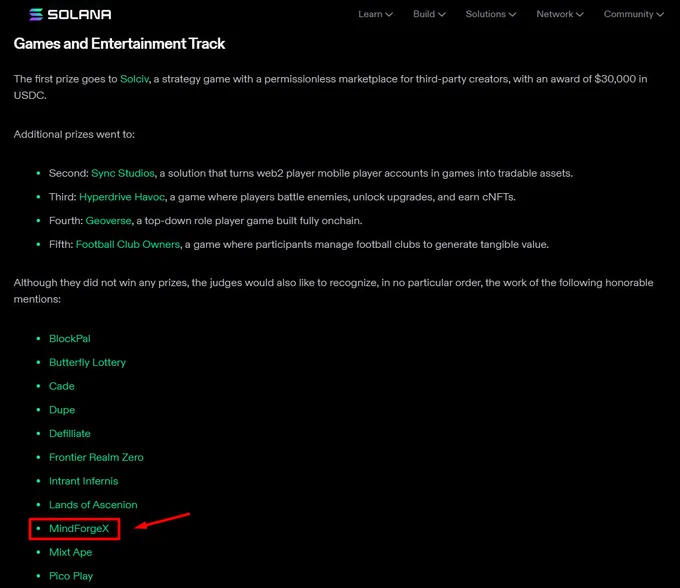Screen dimensions: 680x588
Task: Open the MindForgeX link
Action: pos(79,529)
